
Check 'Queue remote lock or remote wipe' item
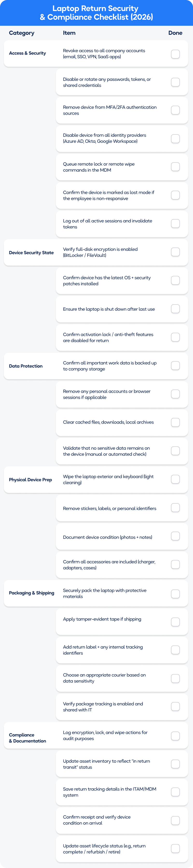pyautogui.click(x=175, y=167)
